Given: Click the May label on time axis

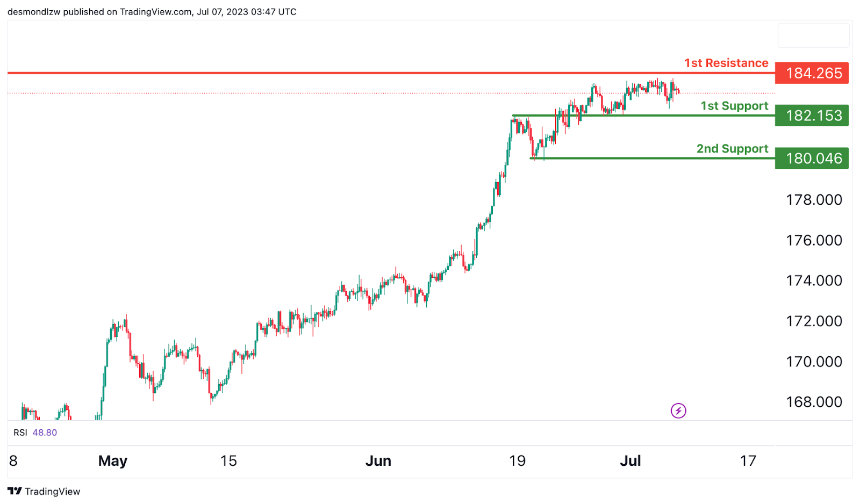Looking at the screenshot, I should point(113,461).
